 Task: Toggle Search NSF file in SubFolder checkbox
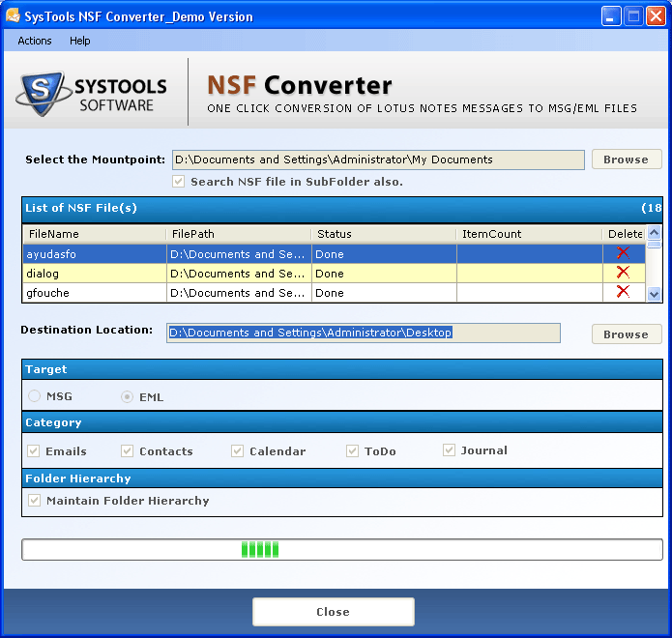[178, 181]
